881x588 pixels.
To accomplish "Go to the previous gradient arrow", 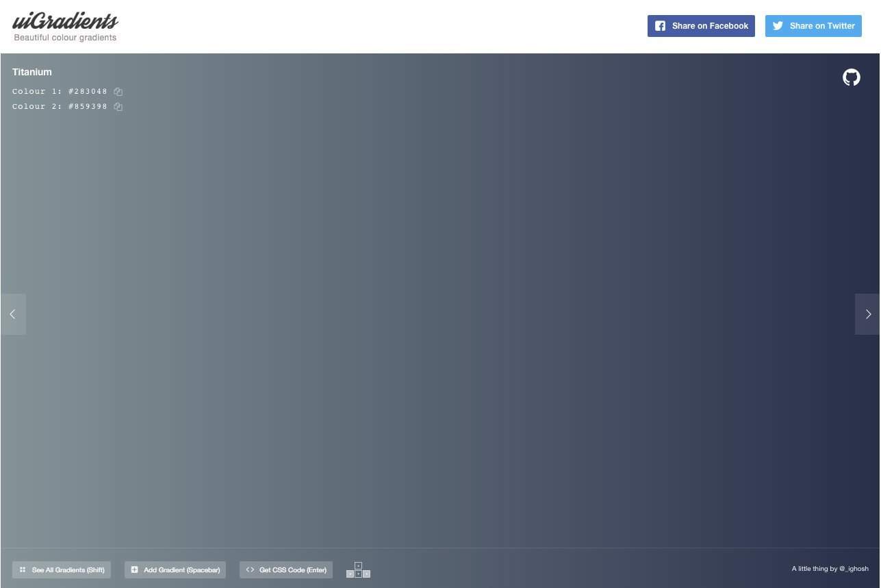I will click(13, 314).
